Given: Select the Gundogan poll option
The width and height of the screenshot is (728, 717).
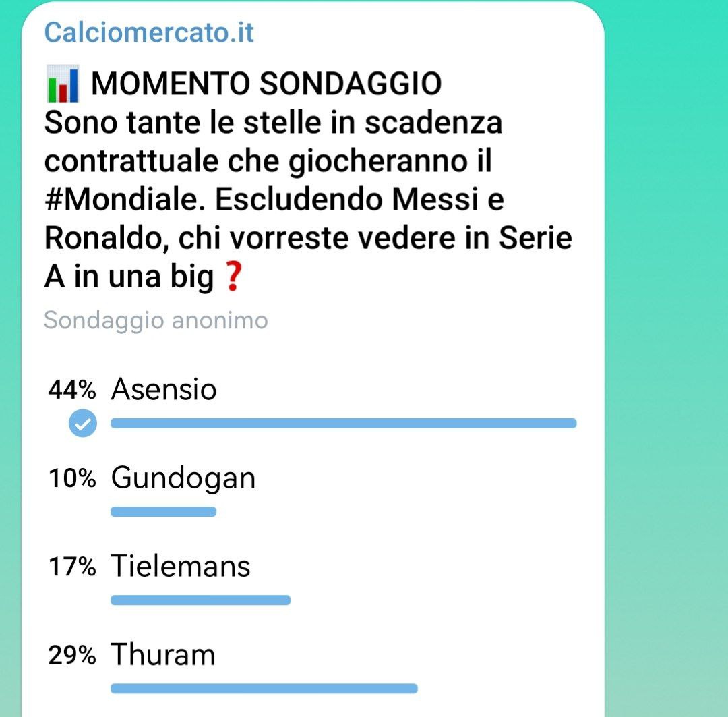Looking at the screenshot, I should (x=183, y=478).
